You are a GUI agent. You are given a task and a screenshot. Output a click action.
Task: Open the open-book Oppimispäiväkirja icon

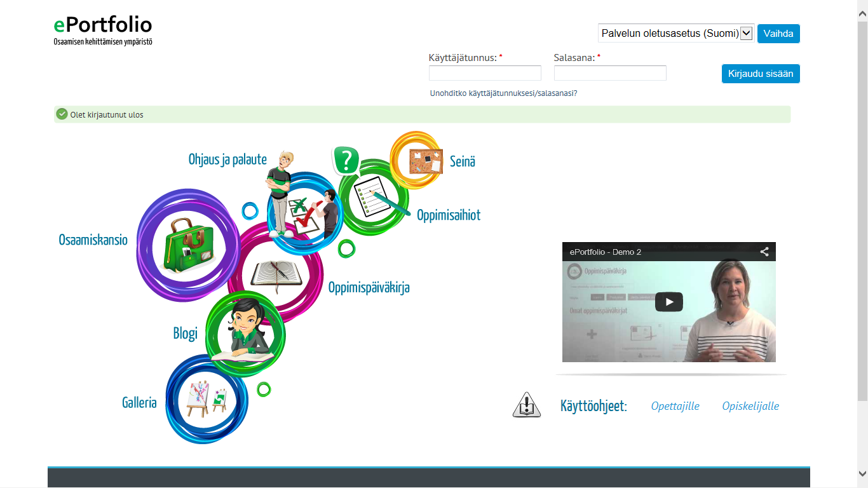click(x=276, y=273)
